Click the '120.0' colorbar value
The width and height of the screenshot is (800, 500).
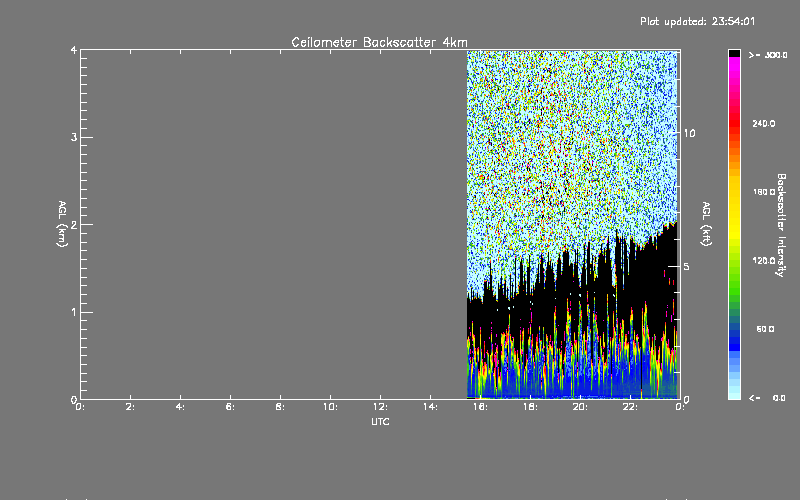tap(764, 260)
